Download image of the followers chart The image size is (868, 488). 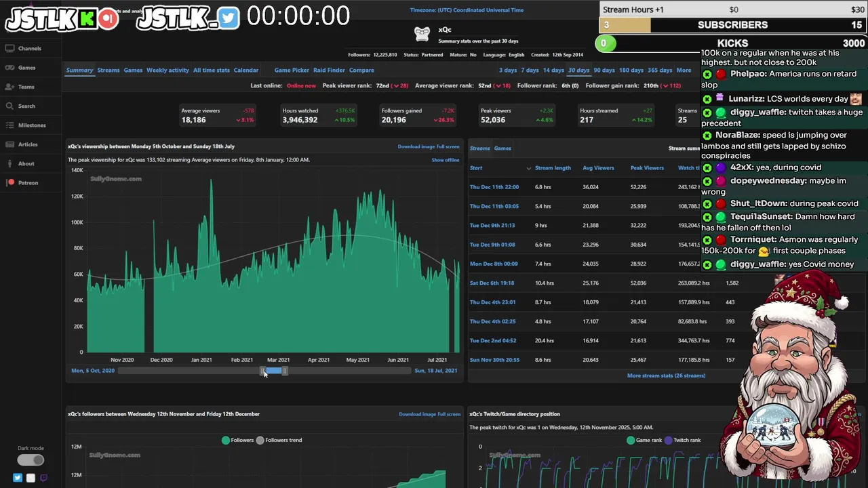[x=418, y=414]
